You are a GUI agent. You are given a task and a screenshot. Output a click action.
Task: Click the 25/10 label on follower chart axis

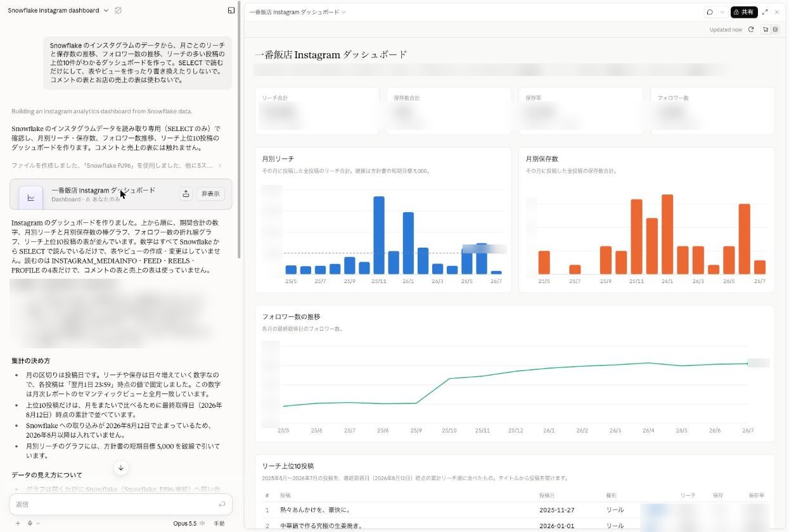pyautogui.click(x=449, y=431)
